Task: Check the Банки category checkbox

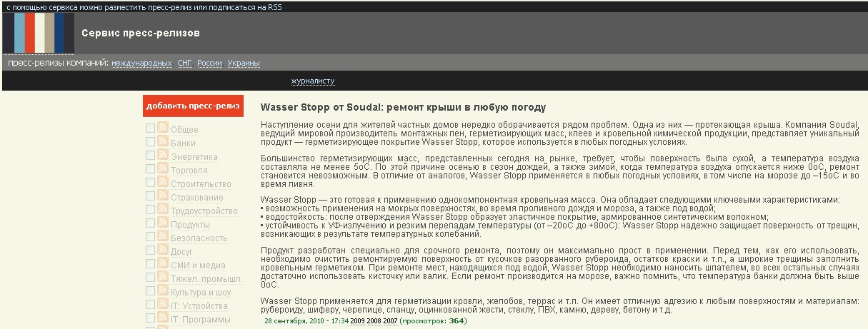Action: click(151, 142)
